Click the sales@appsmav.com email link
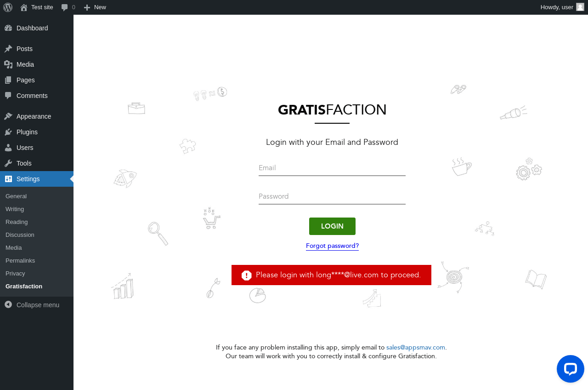588x390 pixels. (416, 348)
